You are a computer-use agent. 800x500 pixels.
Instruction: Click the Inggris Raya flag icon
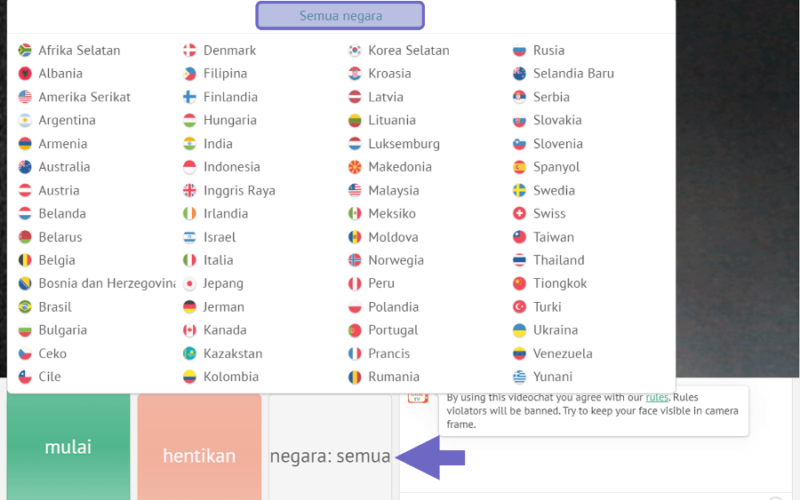(189, 191)
